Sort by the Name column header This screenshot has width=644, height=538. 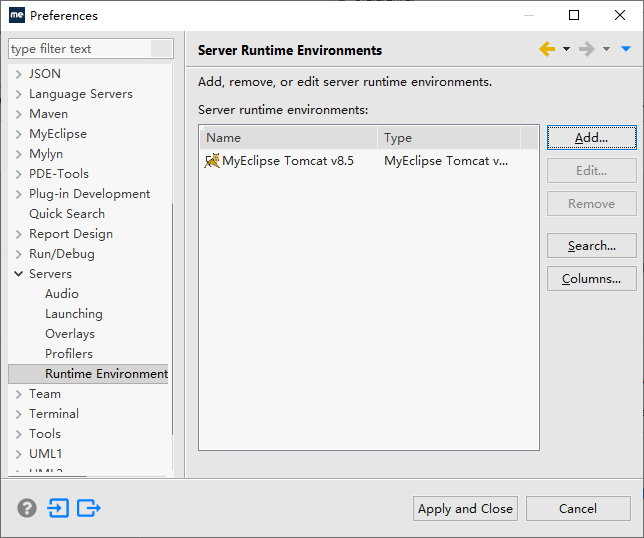tap(288, 138)
